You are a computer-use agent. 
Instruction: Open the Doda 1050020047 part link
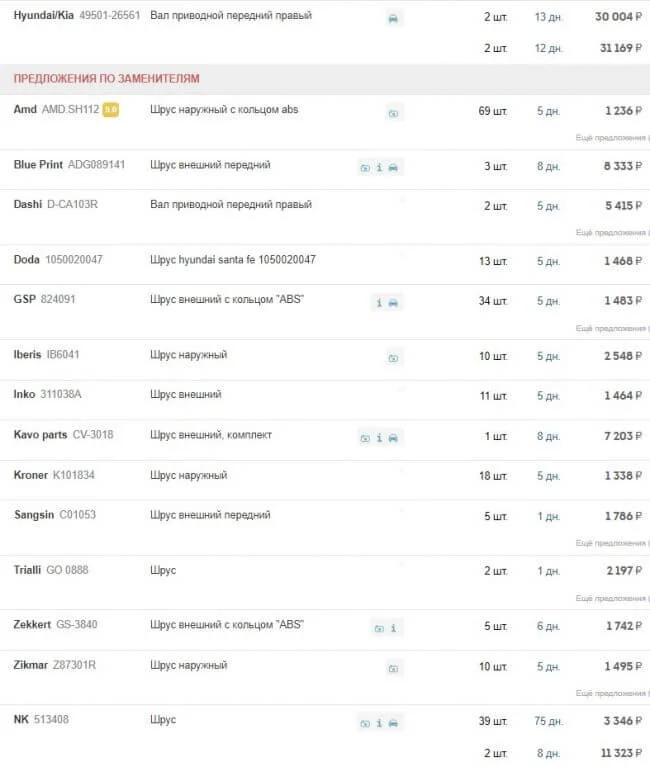(x=74, y=260)
